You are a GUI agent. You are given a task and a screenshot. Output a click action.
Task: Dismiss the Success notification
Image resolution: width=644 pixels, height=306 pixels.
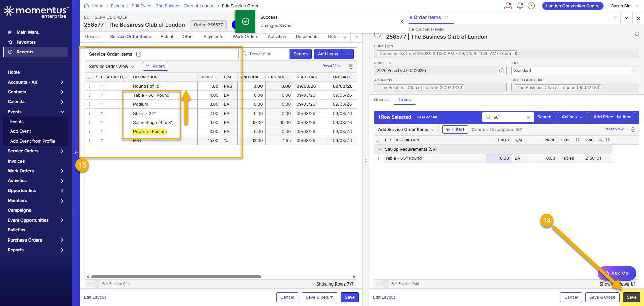402,21
